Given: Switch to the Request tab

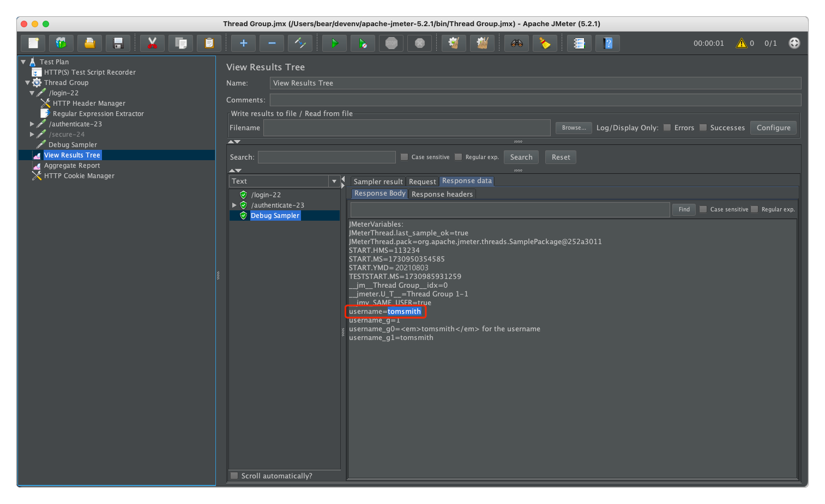Looking at the screenshot, I should click(422, 181).
